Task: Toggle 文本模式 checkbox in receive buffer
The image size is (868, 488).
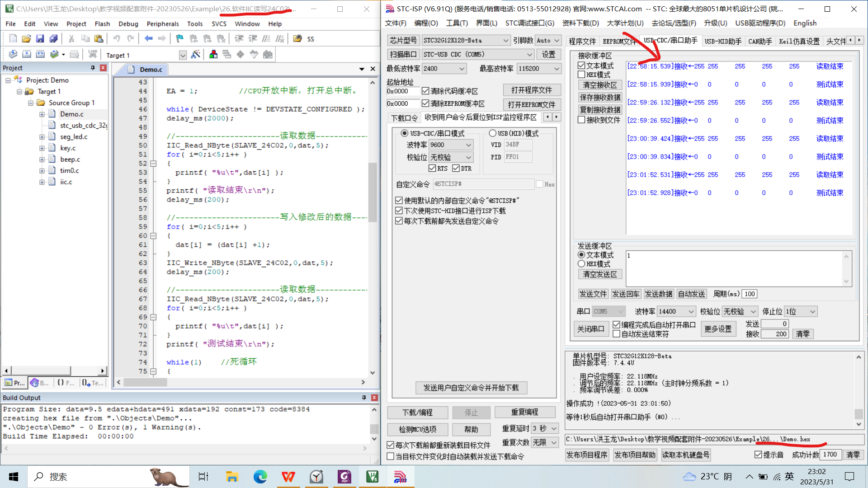Action: click(582, 66)
